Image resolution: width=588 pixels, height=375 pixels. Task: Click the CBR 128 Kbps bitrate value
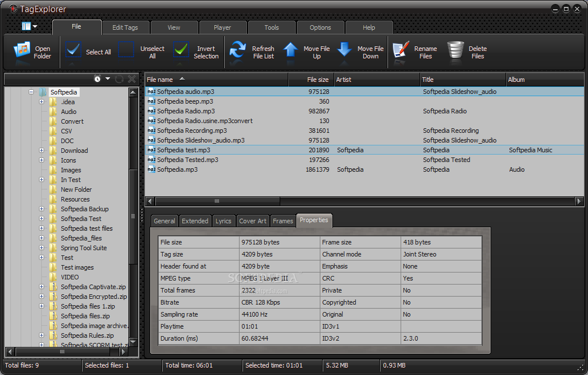click(x=261, y=302)
